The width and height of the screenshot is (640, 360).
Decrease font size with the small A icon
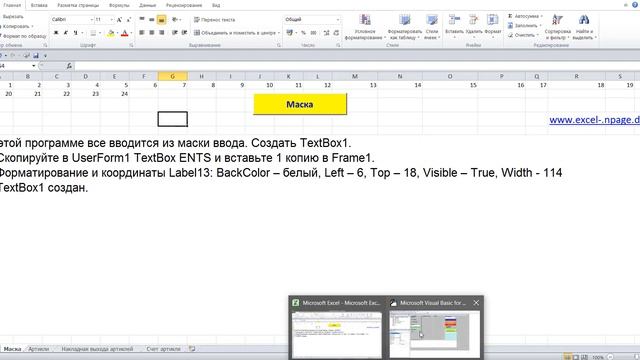[129, 20]
